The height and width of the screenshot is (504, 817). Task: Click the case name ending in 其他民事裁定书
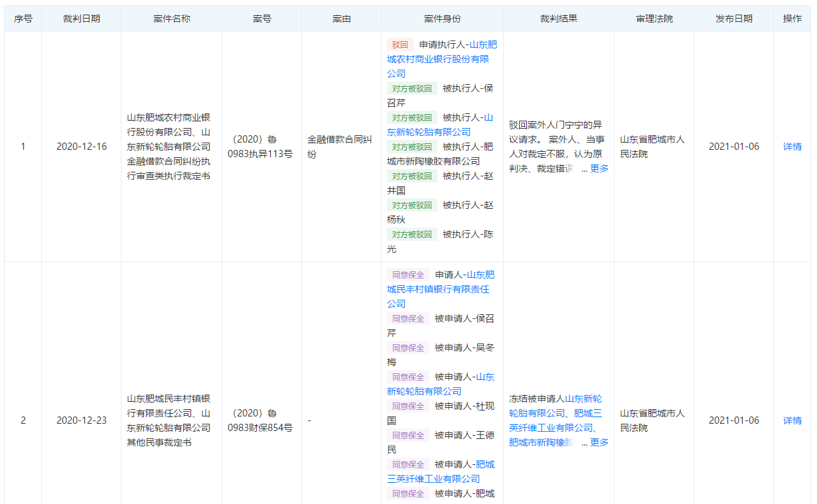coord(169,420)
